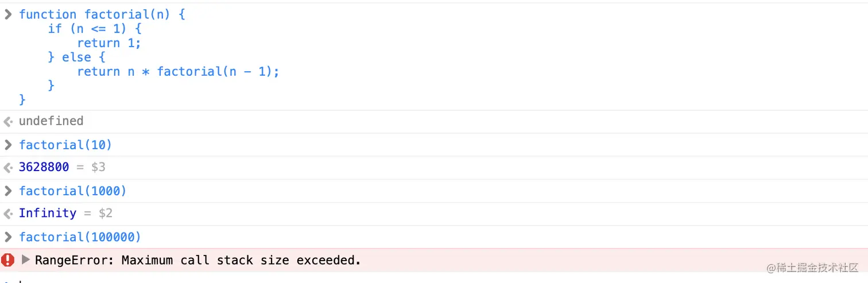Click the $3 saved result variable
Screen dimensions: 868x283
98,168
